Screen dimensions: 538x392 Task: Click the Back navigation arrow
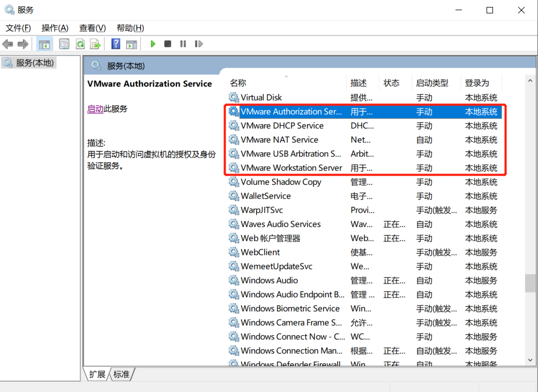(x=8, y=44)
